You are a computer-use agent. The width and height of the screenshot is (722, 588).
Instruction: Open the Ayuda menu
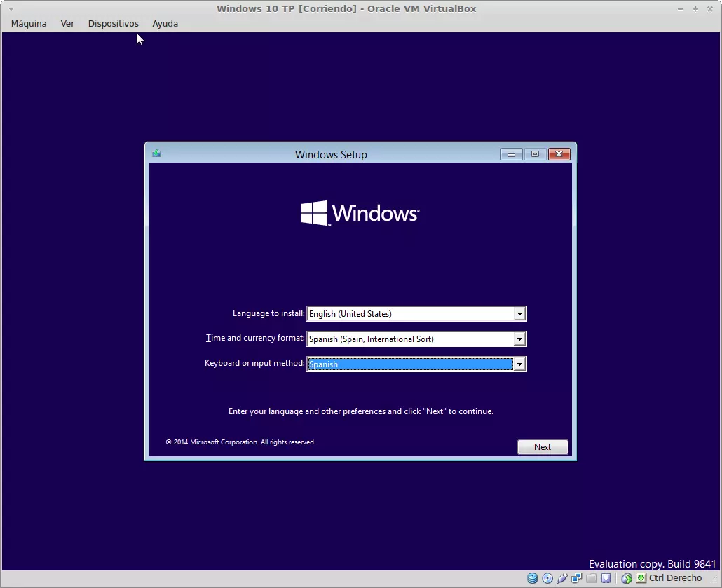click(x=165, y=23)
